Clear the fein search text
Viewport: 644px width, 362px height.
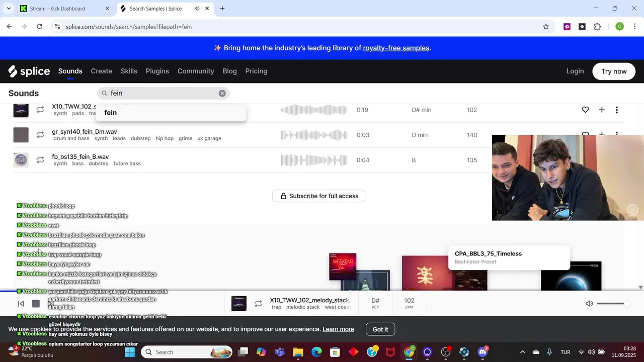coord(222,94)
